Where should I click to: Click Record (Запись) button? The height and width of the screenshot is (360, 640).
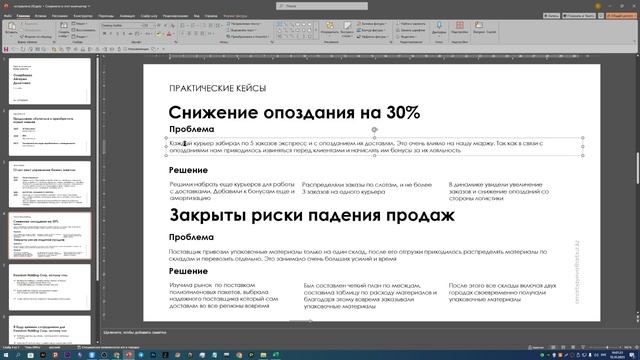click(x=551, y=16)
